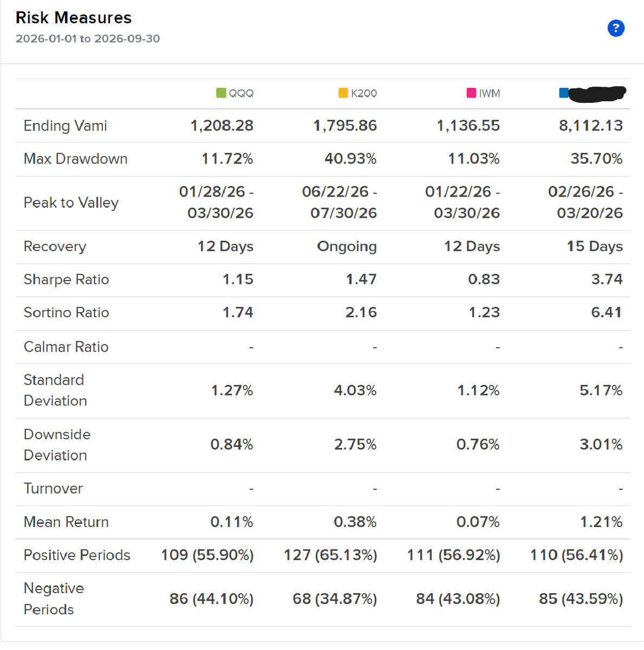Viewport: 644px width, 650px height.
Task: Select the IWM column header
Action: click(490, 93)
